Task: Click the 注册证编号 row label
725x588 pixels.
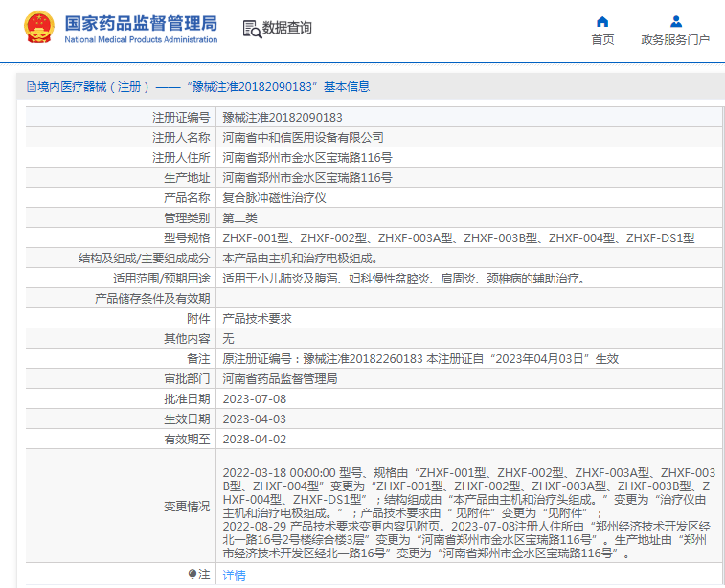Action: tap(181, 118)
